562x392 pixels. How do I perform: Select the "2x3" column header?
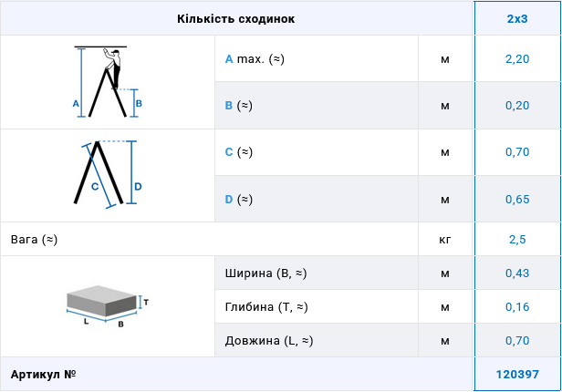click(517, 18)
